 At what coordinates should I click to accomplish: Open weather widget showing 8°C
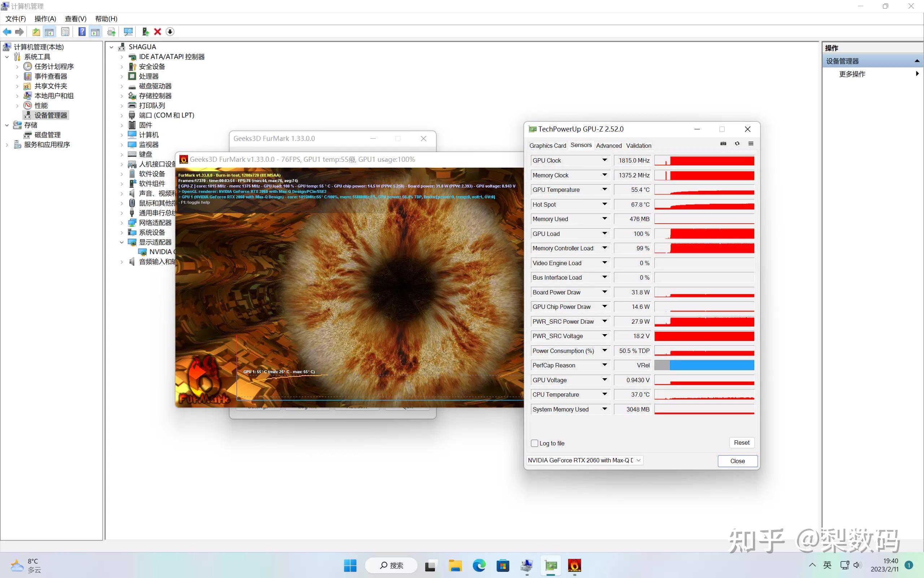pos(25,565)
